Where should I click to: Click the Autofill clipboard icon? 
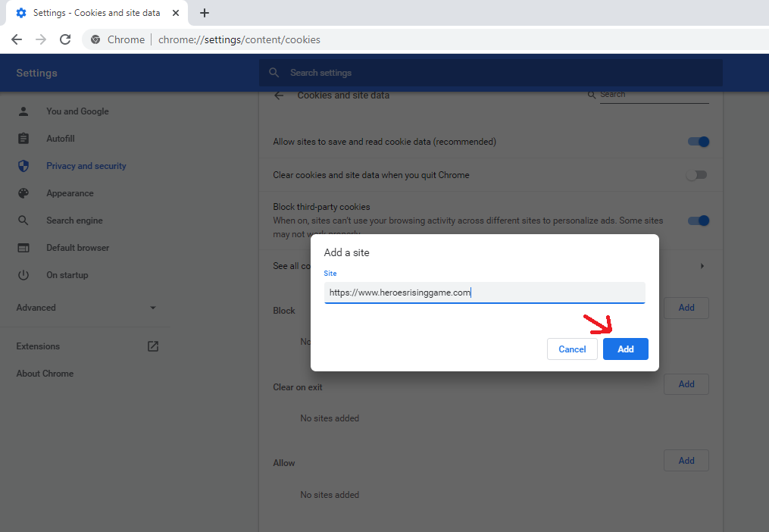tap(23, 139)
